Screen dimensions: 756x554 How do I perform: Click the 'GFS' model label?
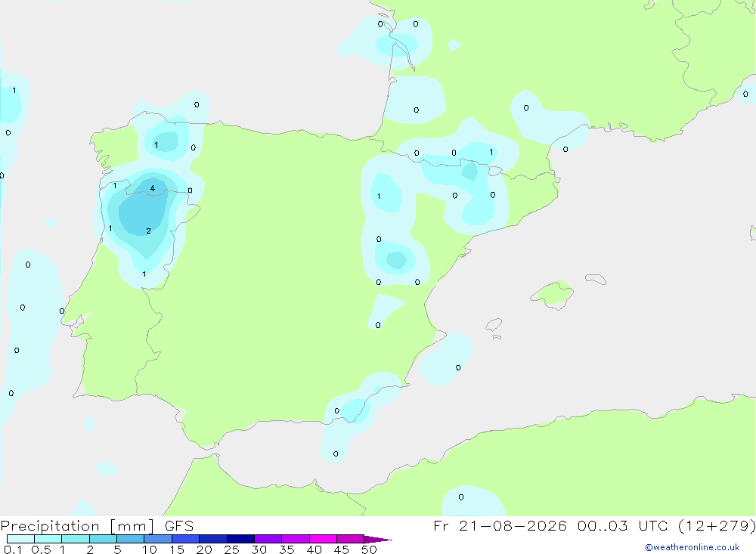point(179,526)
